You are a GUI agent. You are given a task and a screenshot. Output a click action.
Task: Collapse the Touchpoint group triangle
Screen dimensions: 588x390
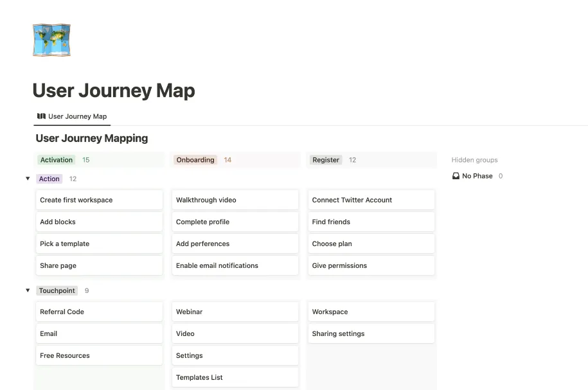coord(28,290)
